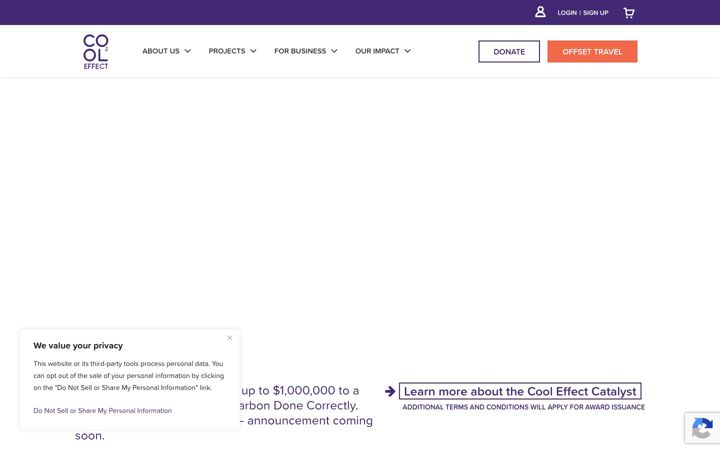Open the shopping cart
Screen dimensions: 720x450
point(629,13)
